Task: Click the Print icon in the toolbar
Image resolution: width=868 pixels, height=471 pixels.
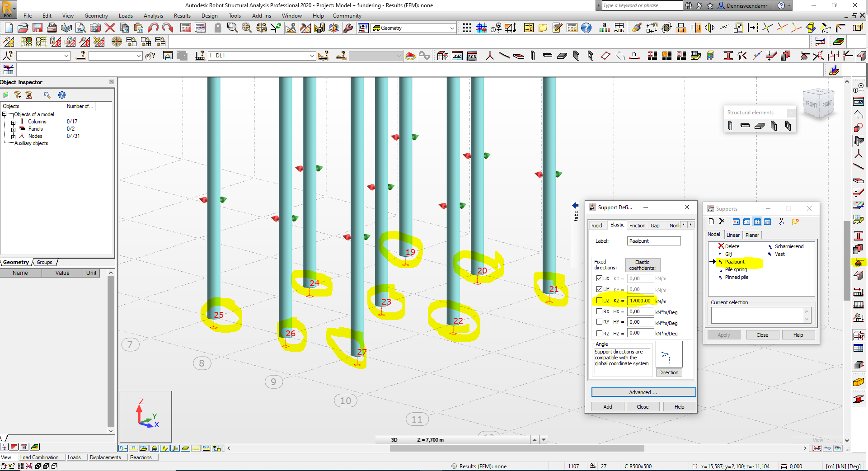Action: (x=52, y=28)
